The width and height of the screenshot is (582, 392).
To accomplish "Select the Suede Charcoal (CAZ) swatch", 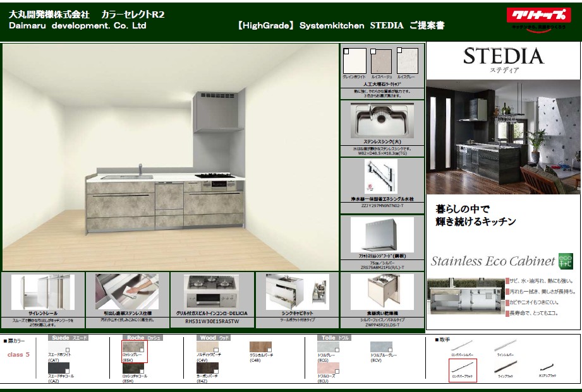I will pos(59,367).
